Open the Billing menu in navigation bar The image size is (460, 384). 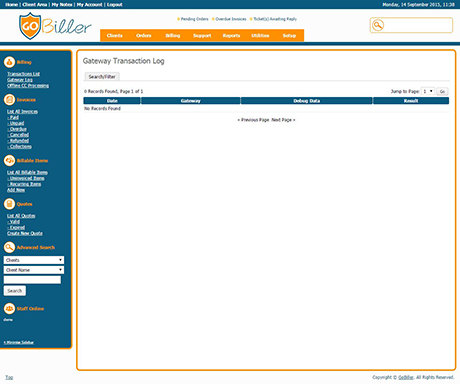(173, 36)
